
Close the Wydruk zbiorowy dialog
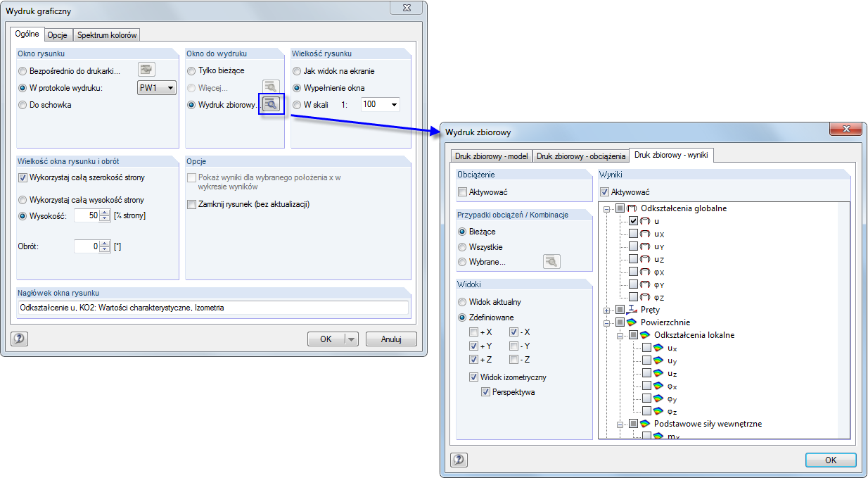point(845,130)
